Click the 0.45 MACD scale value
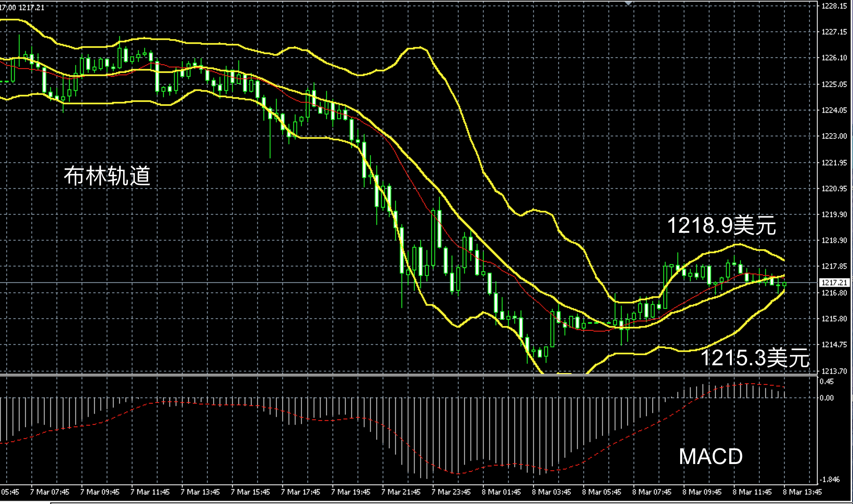The width and height of the screenshot is (853, 504). 827,382
